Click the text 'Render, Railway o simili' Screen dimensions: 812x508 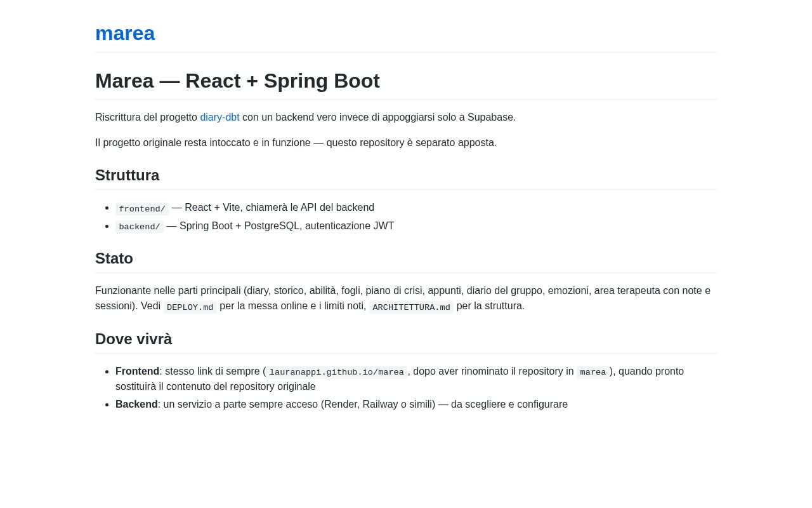click(x=378, y=404)
